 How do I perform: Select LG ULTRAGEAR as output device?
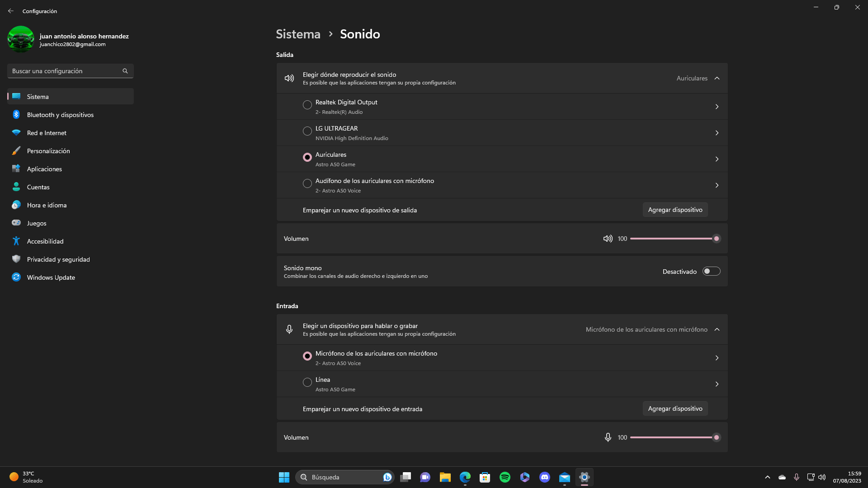(307, 131)
